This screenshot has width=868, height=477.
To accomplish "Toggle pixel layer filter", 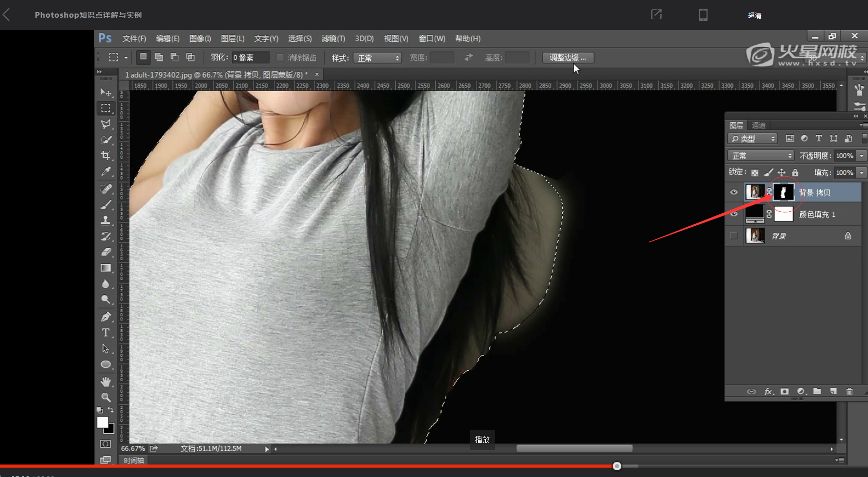I will (790, 138).
